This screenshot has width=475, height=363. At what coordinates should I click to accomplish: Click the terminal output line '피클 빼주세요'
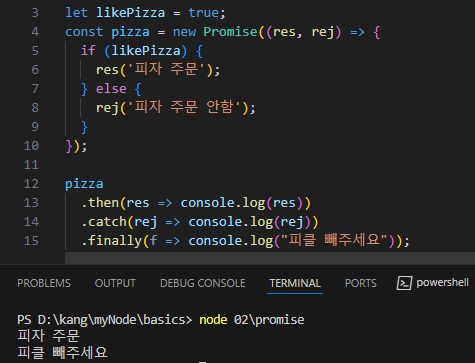click(x=62, y=353)
